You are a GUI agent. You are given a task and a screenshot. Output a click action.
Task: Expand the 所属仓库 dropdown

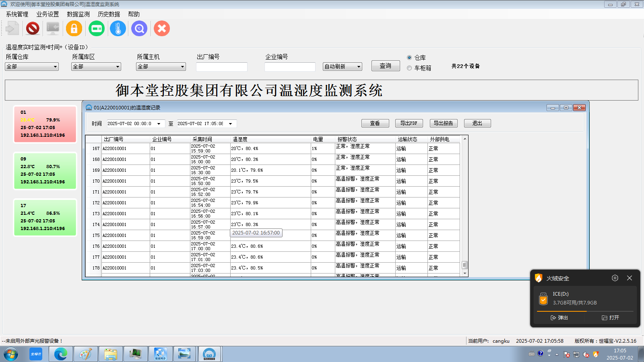point(55,67)
